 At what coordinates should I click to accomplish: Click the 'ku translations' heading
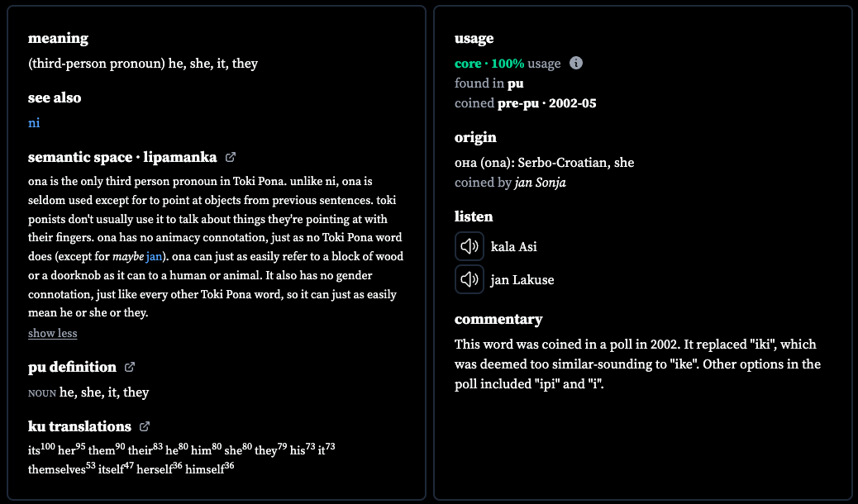point(80,426)
